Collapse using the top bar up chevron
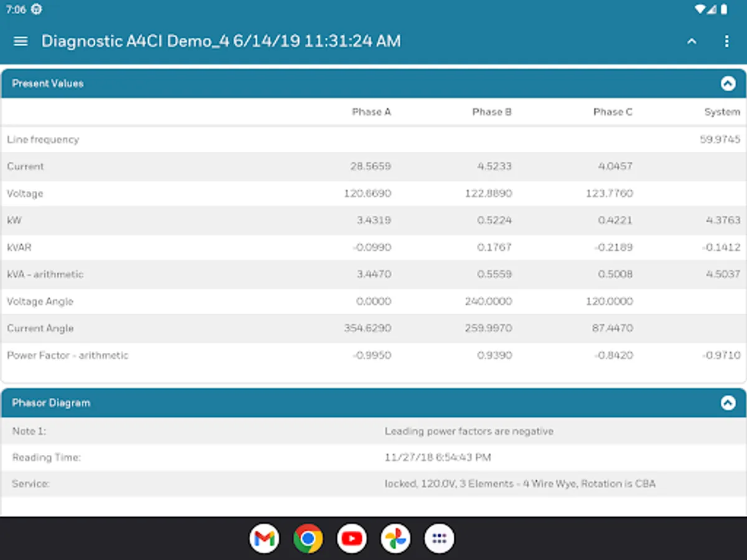 click(x=692, y=41)
